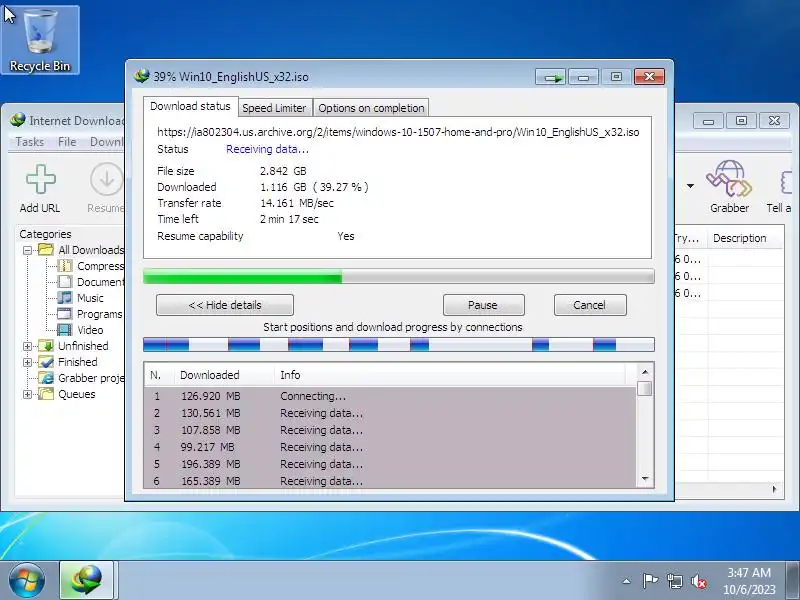Show hidden tray icons arrow
Image resolution: width=800 pixels, height=600 pixels.
tap(627, 581)
